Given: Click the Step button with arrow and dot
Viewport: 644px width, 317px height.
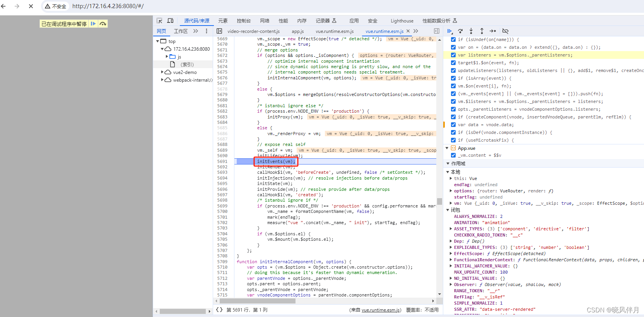Looking at the screenshot, I should (493, 31).
